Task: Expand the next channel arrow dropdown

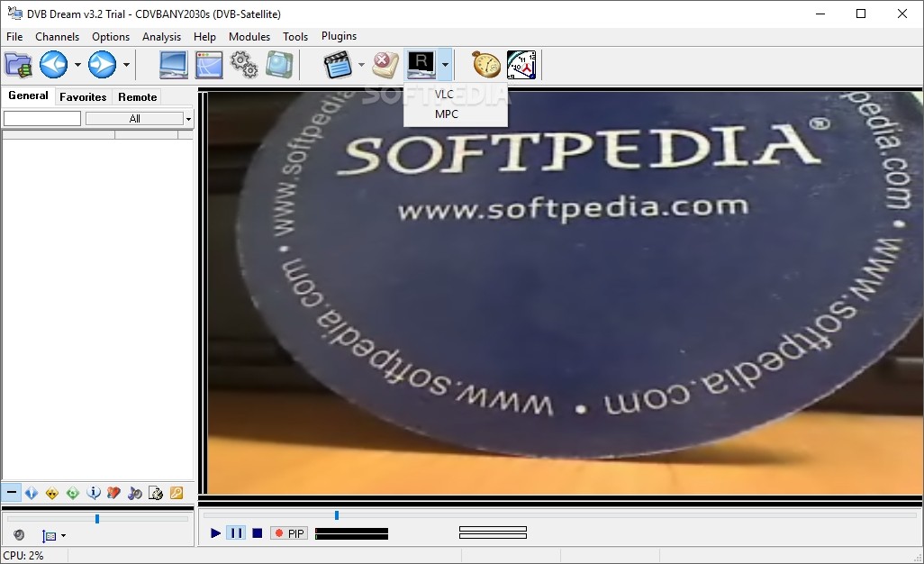Action: [126, 65]
